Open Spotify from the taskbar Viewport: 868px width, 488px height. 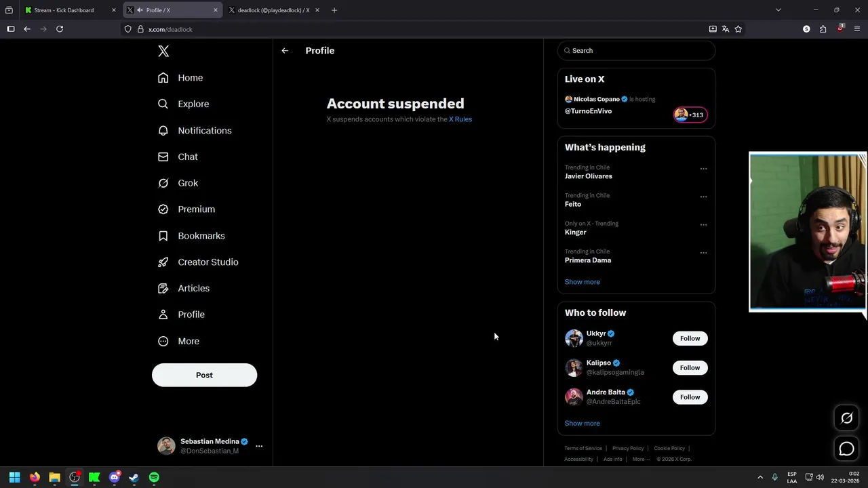click(x=154, y=477)
